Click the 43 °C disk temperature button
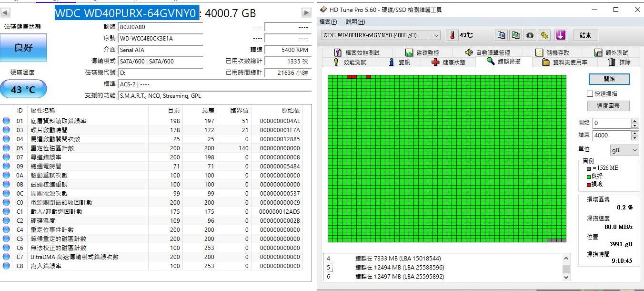 pyautogui.click(x=23, y=89)
